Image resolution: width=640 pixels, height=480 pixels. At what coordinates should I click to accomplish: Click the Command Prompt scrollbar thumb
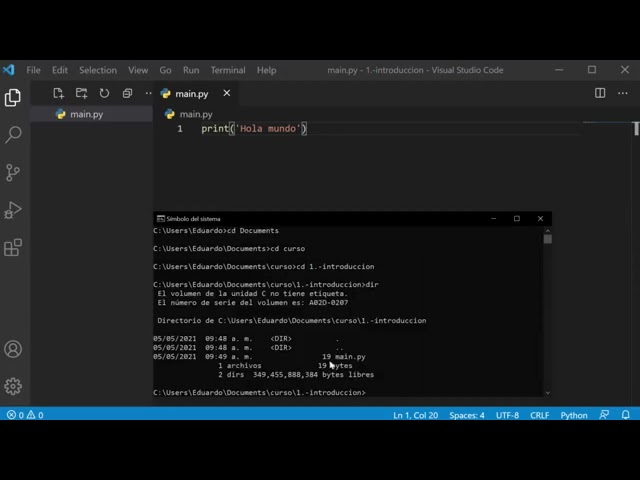(548, 239)
